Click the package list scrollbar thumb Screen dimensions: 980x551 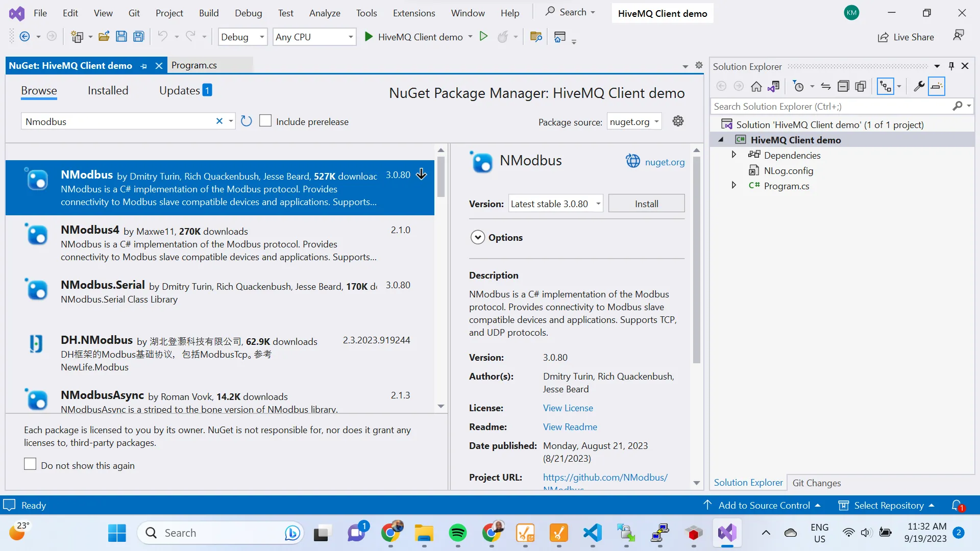(x=441, y=177)
